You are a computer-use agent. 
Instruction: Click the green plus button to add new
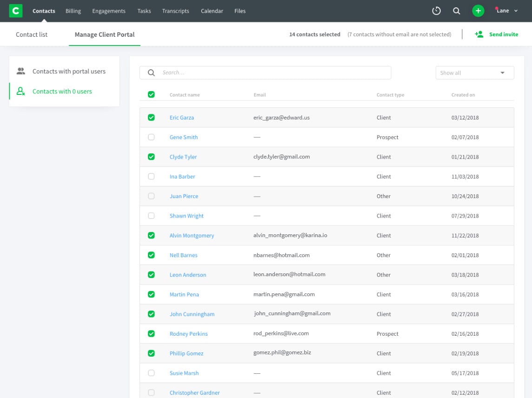pos(478,10)
